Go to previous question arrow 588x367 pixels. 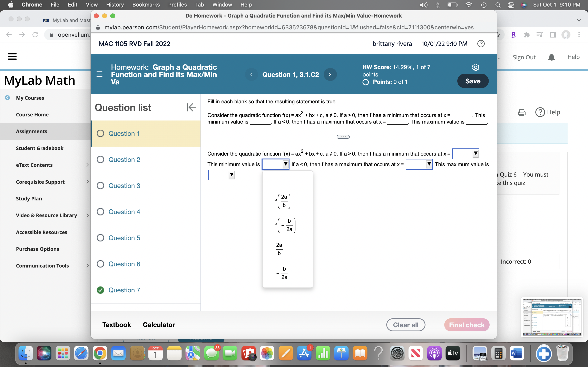[251, 74]
